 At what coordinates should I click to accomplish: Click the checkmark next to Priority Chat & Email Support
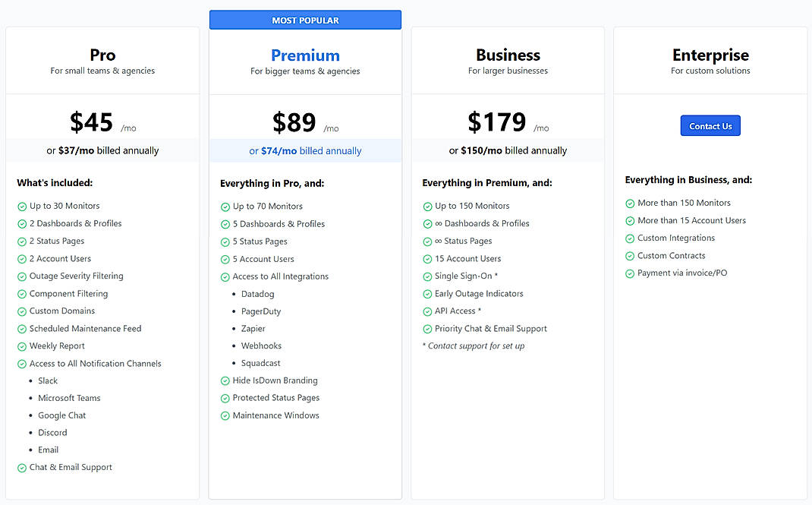427,328
